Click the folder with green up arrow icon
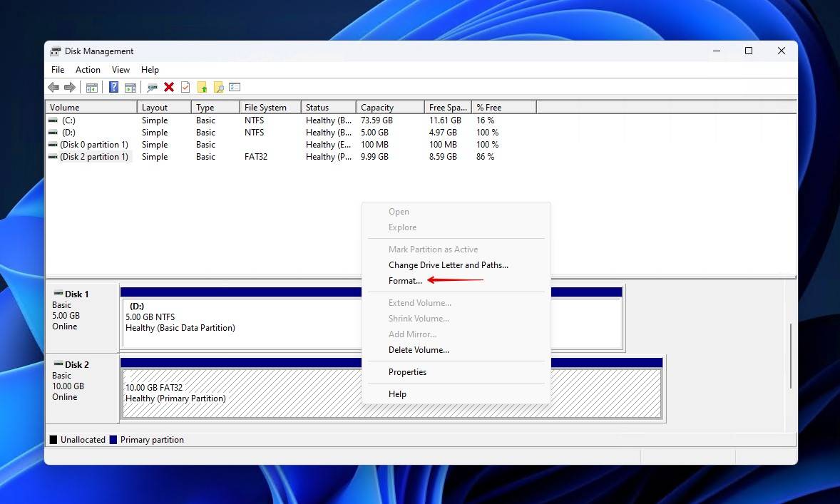This screenshot has height=504, width=840. [x=202, y=87]
